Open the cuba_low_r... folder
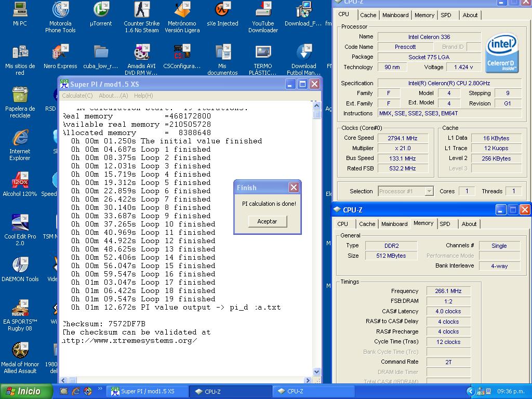Viewport: 532px width, 399px height. pos(101,56)
